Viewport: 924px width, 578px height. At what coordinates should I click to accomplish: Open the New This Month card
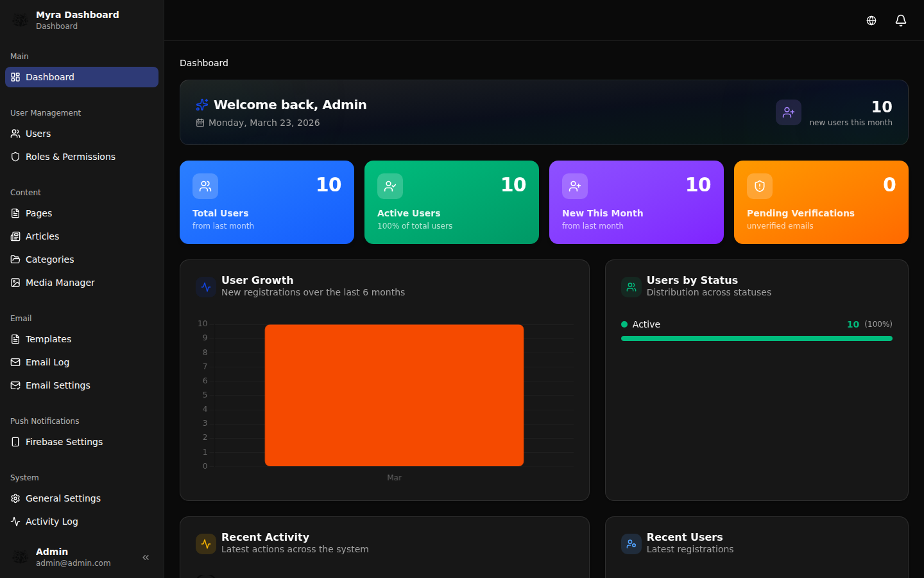pos(637,202)
